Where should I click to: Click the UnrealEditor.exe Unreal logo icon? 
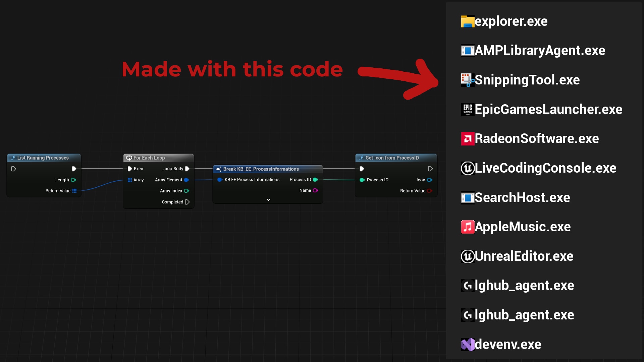(x=468, y=256)
